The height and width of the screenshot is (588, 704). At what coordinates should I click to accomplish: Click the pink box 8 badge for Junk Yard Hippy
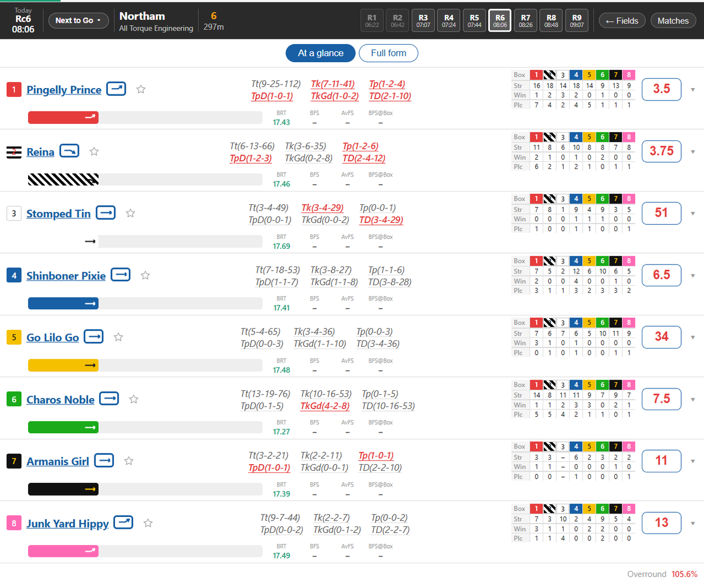(13, 523)
